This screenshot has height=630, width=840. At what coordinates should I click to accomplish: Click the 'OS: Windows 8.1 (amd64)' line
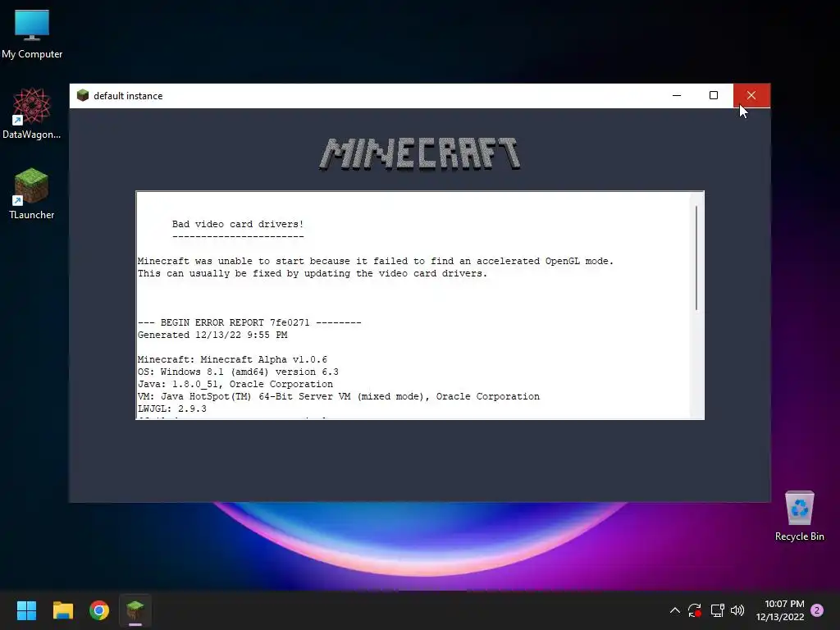click(239, 372)
